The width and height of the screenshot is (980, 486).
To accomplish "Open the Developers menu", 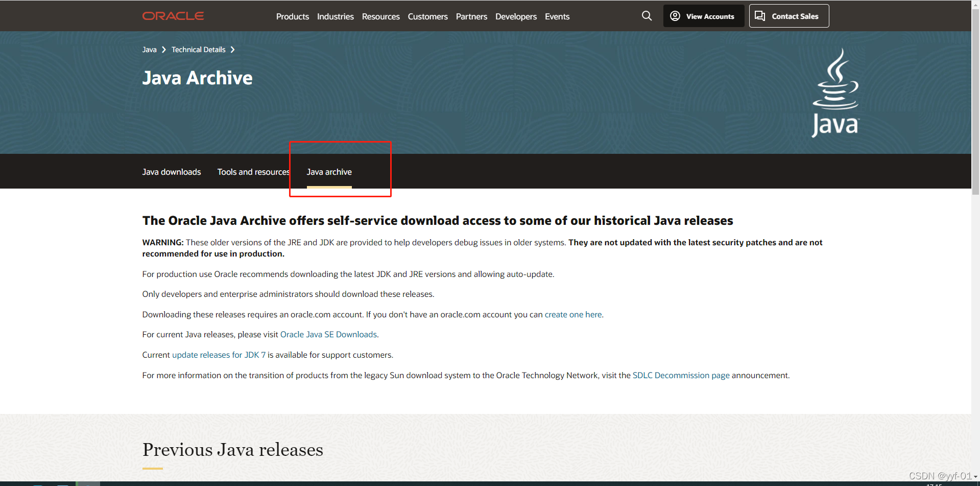I will tap(516, 16).
